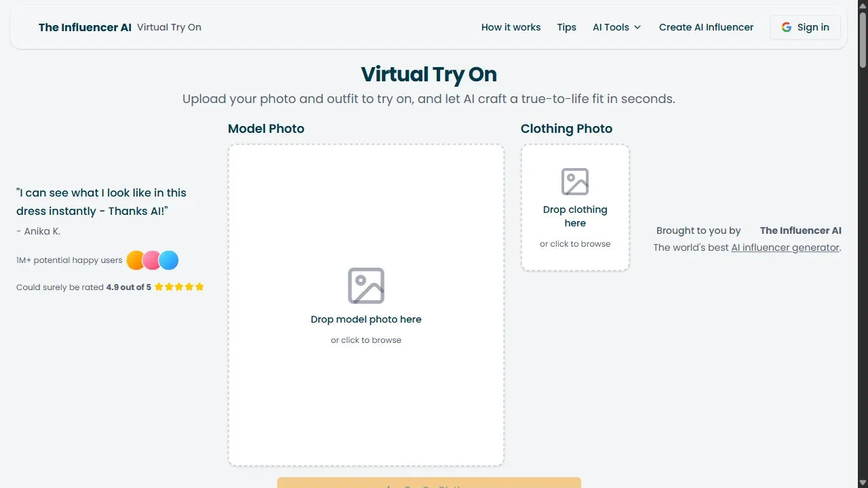The height and width of the screenshot is (488, 868).
Task: Click the Virtual Try On main title
Action: point(429,74)
